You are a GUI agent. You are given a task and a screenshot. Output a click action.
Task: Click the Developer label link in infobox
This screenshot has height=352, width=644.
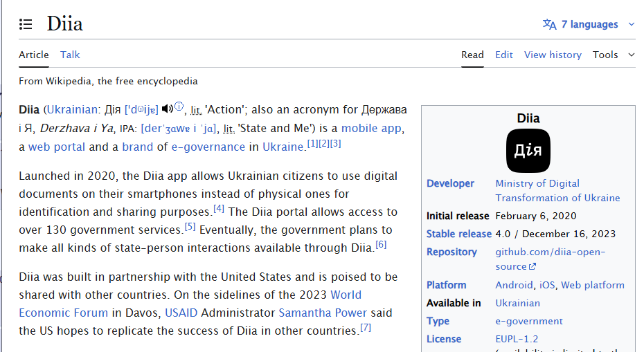coord(450,183)
